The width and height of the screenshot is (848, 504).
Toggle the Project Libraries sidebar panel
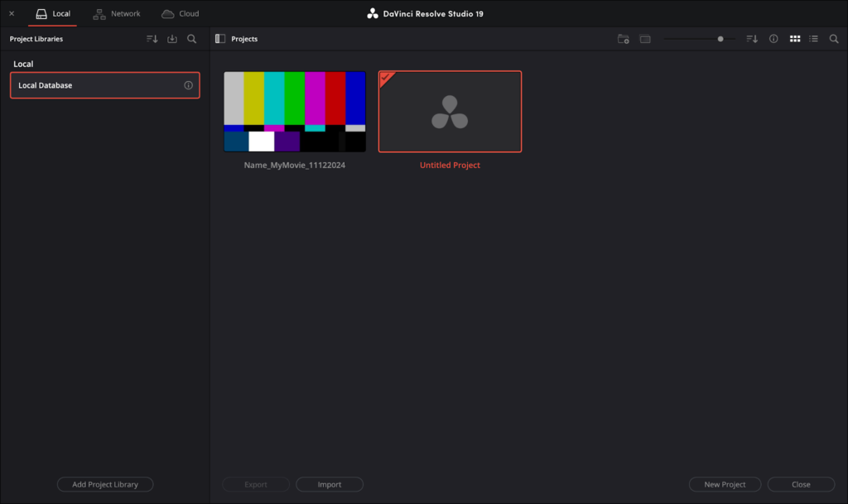(x=219, y=39)
